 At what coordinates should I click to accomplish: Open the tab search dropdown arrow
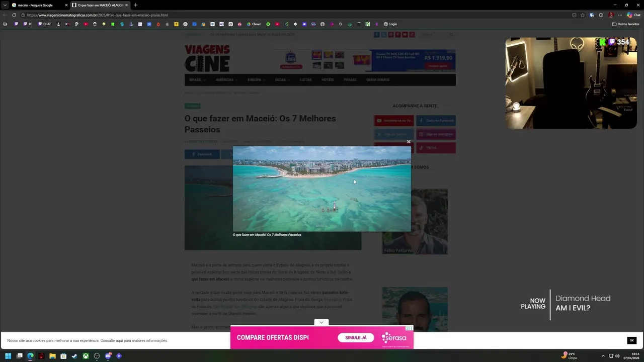(x=5, y=5)
